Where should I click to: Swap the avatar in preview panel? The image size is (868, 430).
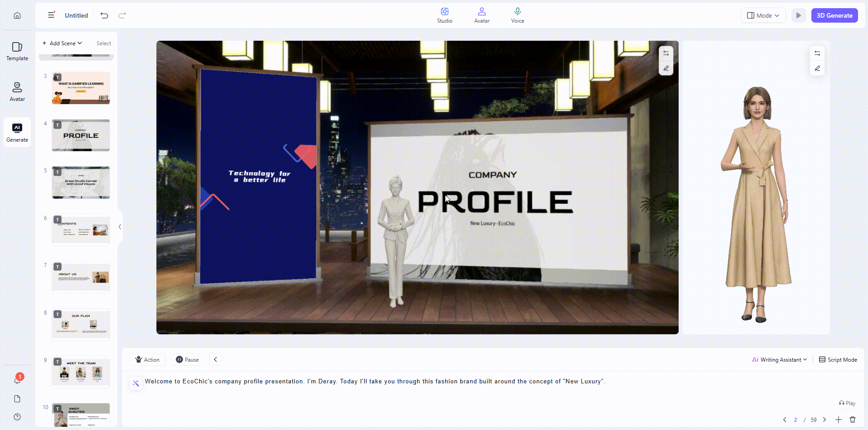(x=817, y=53)
